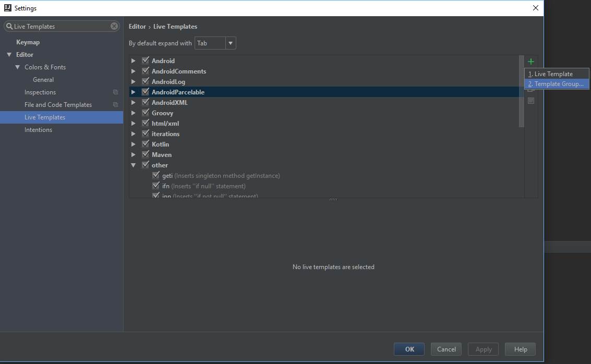This screenshot has height=364, width=591.
Task: Collapse the 'other' template group
Action: coord(134,165)
